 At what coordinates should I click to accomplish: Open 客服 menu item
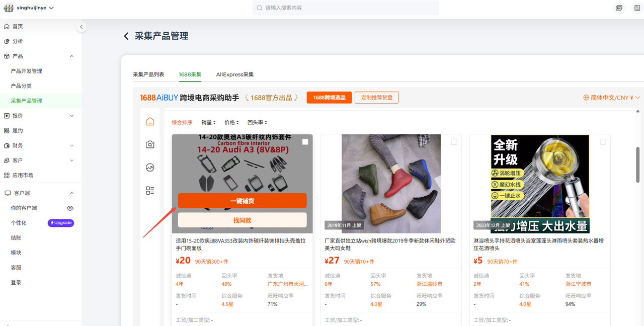point(16,268)
